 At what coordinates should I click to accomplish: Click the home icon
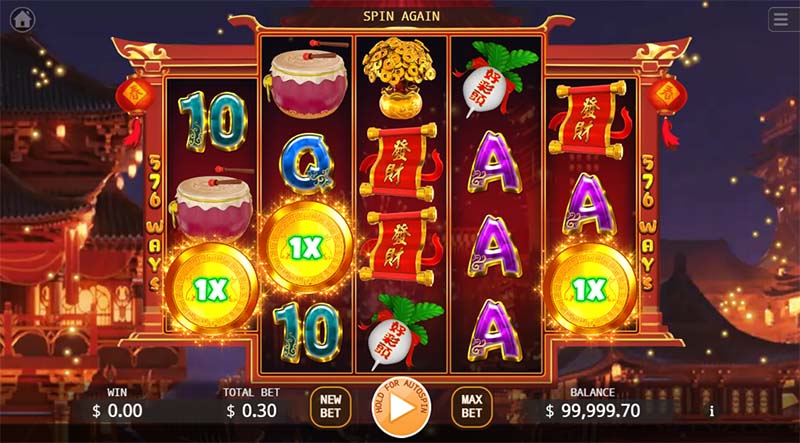point(22,20)
